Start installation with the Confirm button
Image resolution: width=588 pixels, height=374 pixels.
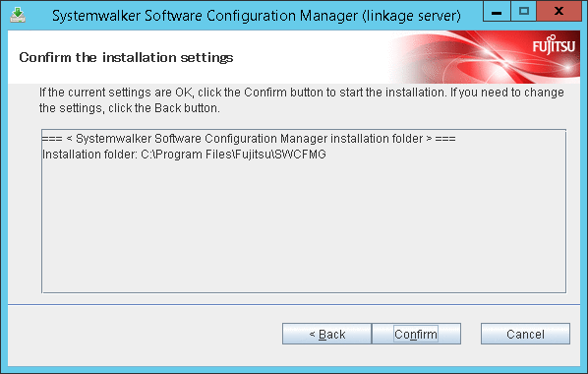[x=416, y=334]
